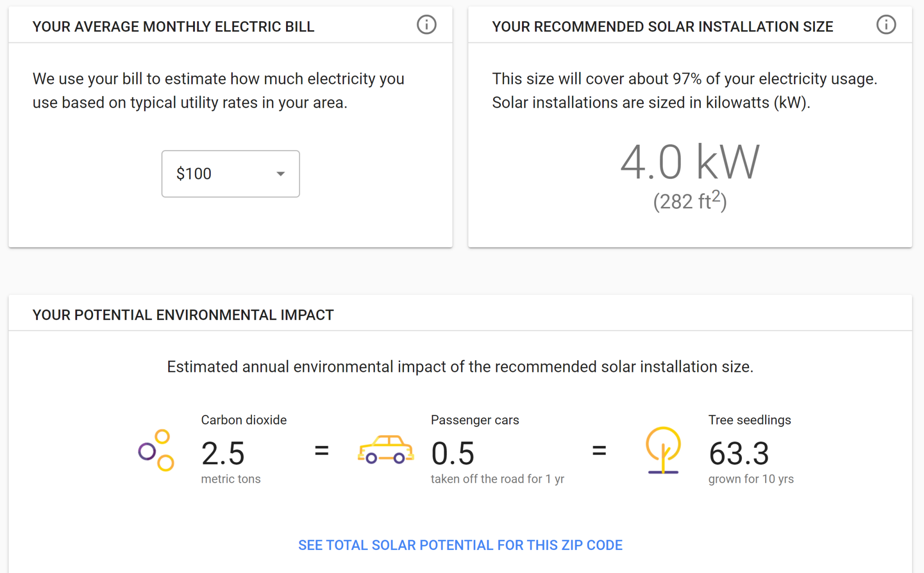Click the info icon for average monthly electric bill
The image size is (924, 573).
coord(426,25)
